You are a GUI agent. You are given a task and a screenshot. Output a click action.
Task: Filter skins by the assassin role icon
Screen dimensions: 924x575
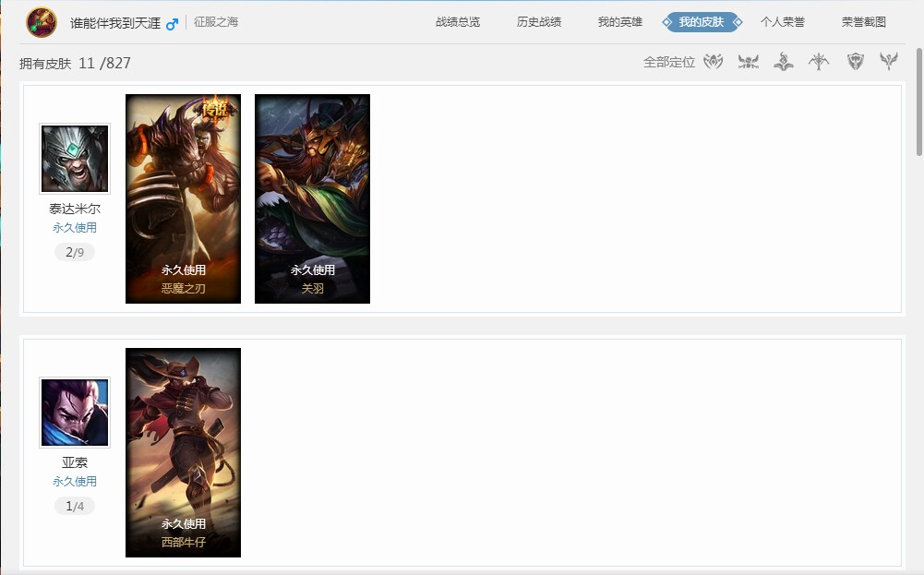point(713,62)
